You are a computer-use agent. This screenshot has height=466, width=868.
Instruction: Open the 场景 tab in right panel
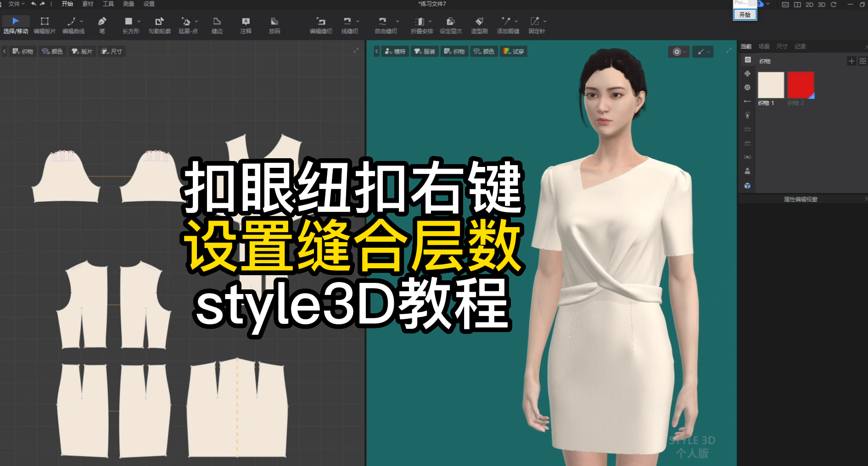click(x=764, y=46)
